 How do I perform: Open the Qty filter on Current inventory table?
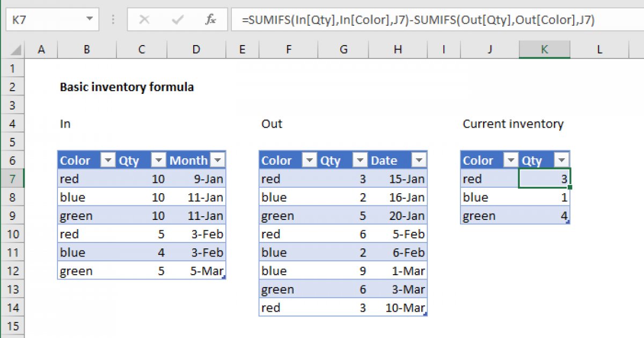click(561, 160)
